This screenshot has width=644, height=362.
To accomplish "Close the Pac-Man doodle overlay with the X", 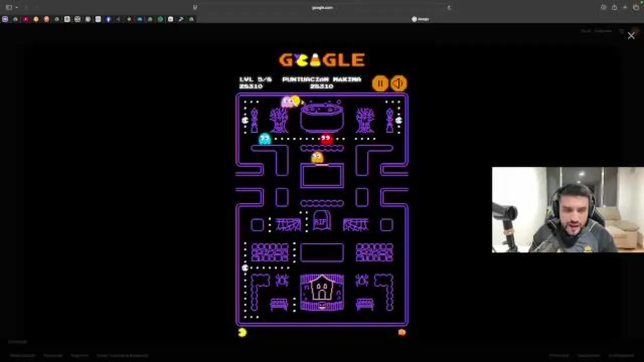I will pos(631,36).
